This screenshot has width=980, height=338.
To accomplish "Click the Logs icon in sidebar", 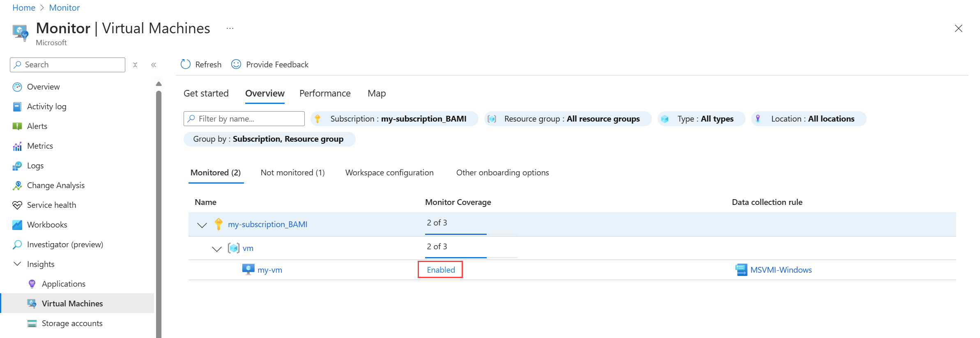I will pos(17,166).
